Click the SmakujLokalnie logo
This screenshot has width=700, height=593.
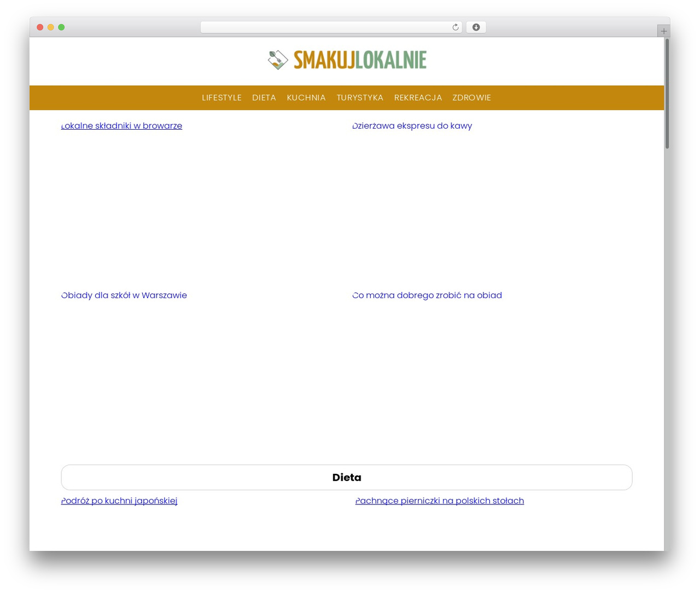347,60
